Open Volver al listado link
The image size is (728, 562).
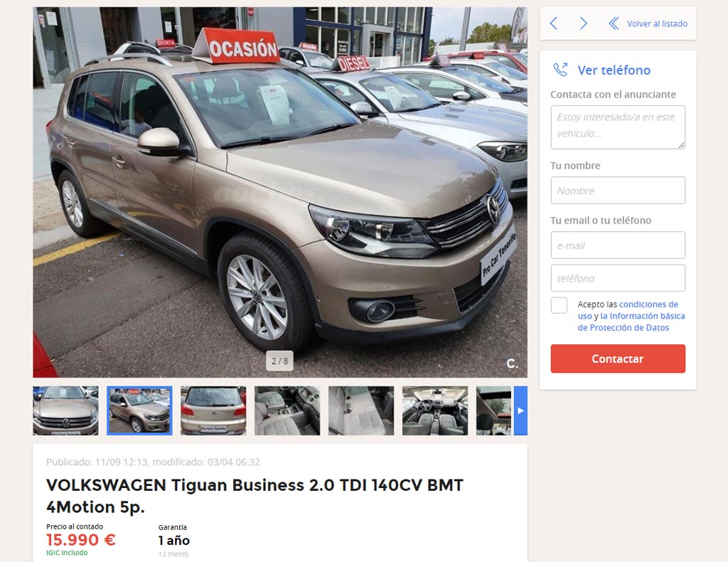tap(657, 23)
